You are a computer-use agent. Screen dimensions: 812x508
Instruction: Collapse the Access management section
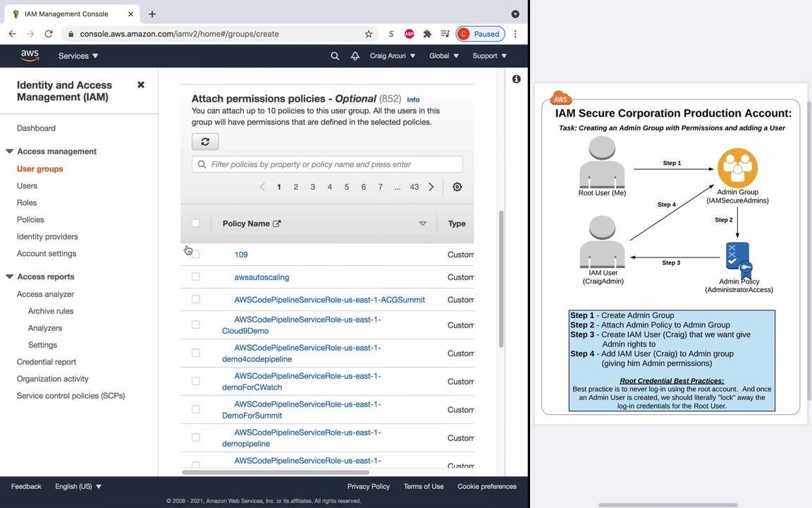(9, 151)
